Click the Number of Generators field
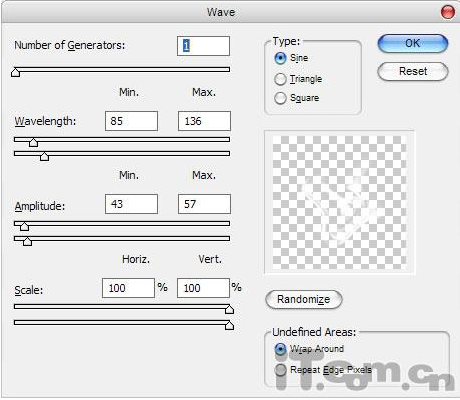The width and height of the screenshot is (460, 400). click(x=203, y=46)
